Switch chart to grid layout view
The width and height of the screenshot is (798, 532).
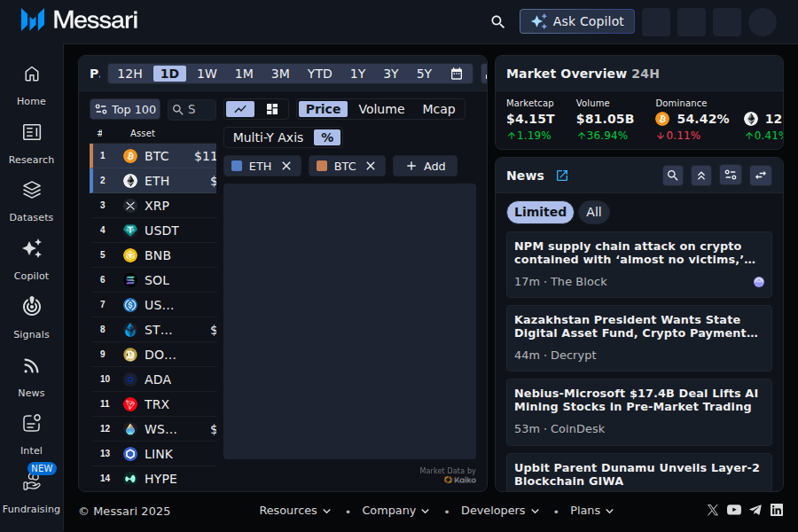coord(272,109)
